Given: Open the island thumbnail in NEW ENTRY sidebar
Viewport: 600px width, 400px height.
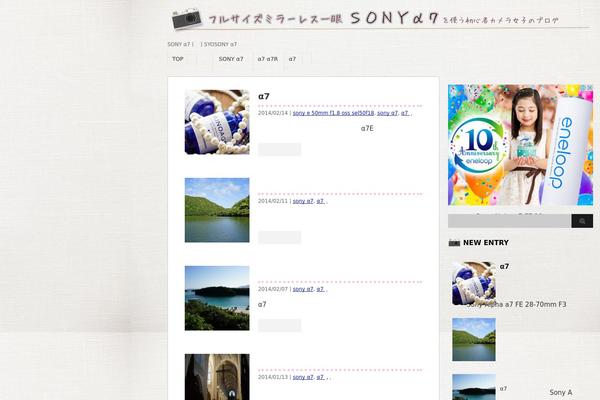Looking at the screenshot, I should [474, 387].
